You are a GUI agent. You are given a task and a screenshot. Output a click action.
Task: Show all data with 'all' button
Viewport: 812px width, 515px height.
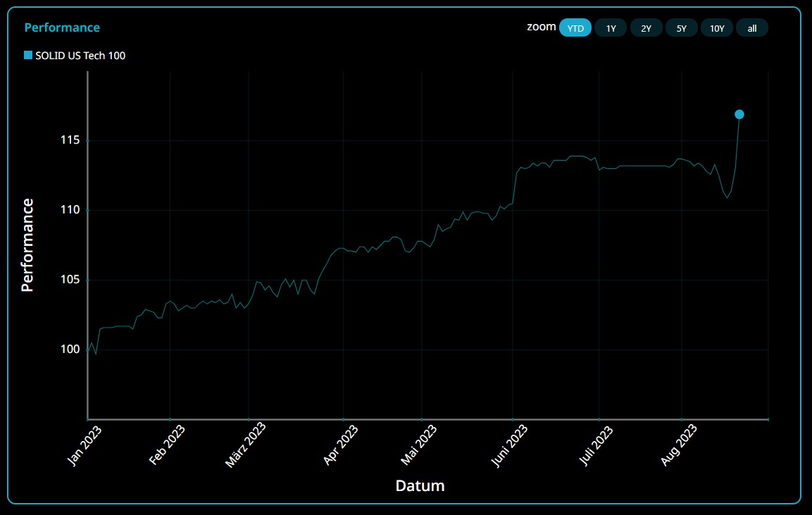[752, 28]
